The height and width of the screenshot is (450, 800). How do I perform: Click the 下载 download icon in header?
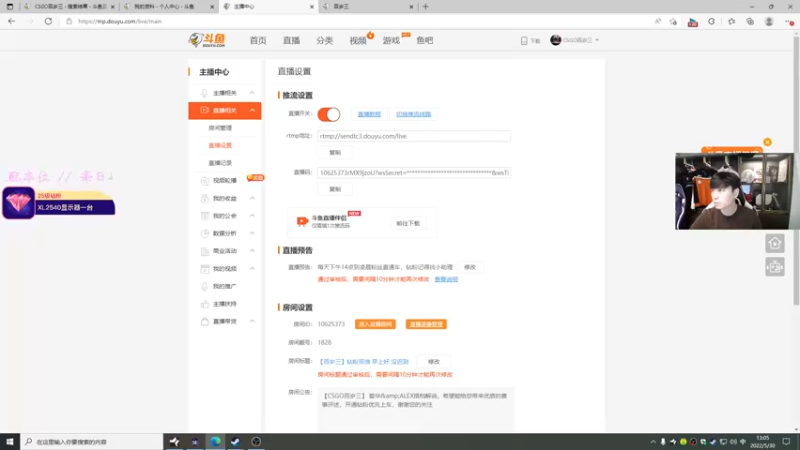[524, 41]
